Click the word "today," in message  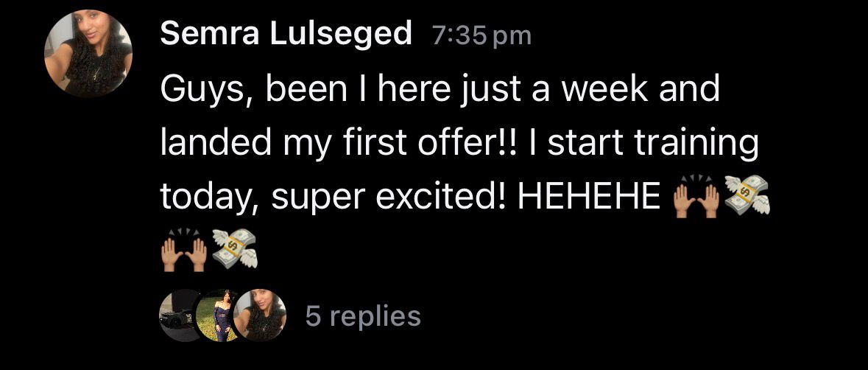pyautogui.click(x=210, y=197)
